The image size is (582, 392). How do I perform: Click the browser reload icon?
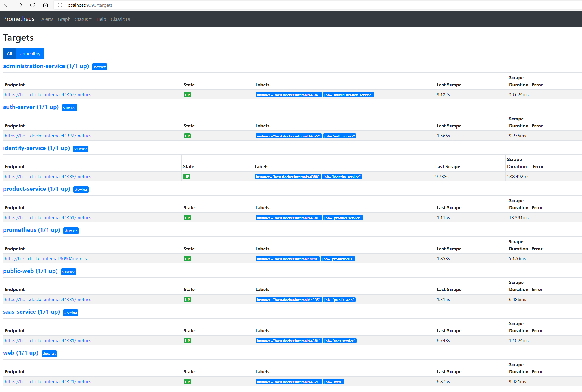pyautogui.click(x=33, y=5)
